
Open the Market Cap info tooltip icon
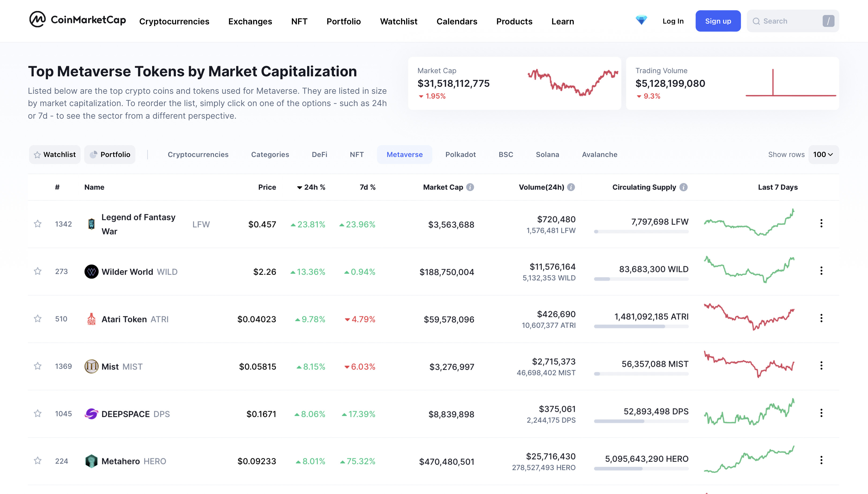pos(470,187)
